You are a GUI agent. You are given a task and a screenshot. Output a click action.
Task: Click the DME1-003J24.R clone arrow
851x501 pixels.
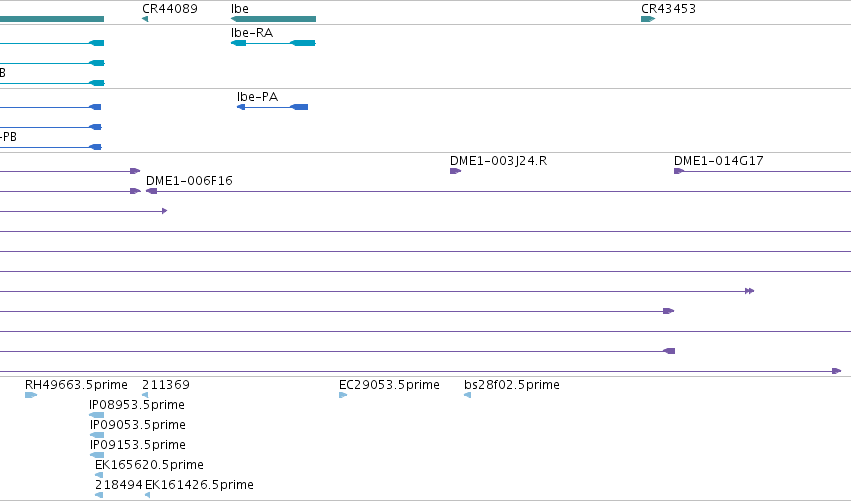coord(455,171)
